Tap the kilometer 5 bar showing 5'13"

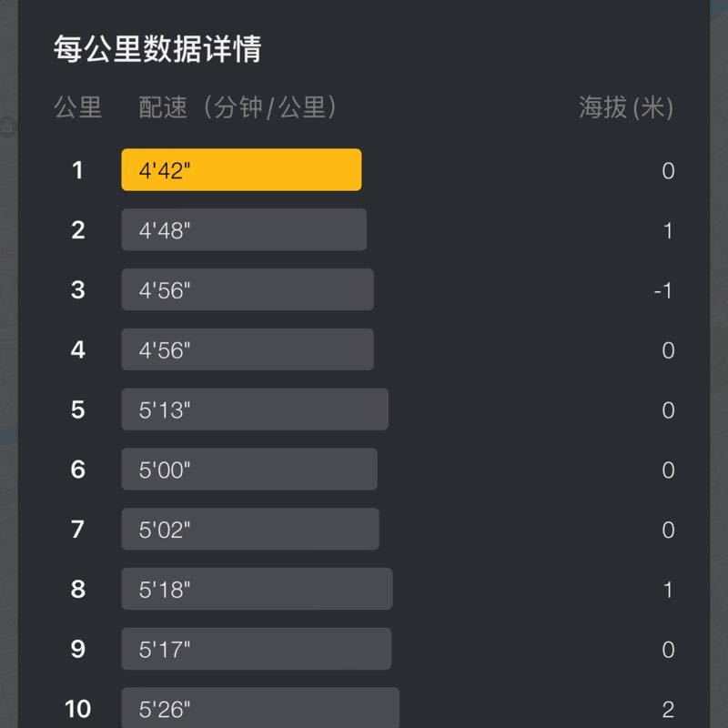coord(255,409)
